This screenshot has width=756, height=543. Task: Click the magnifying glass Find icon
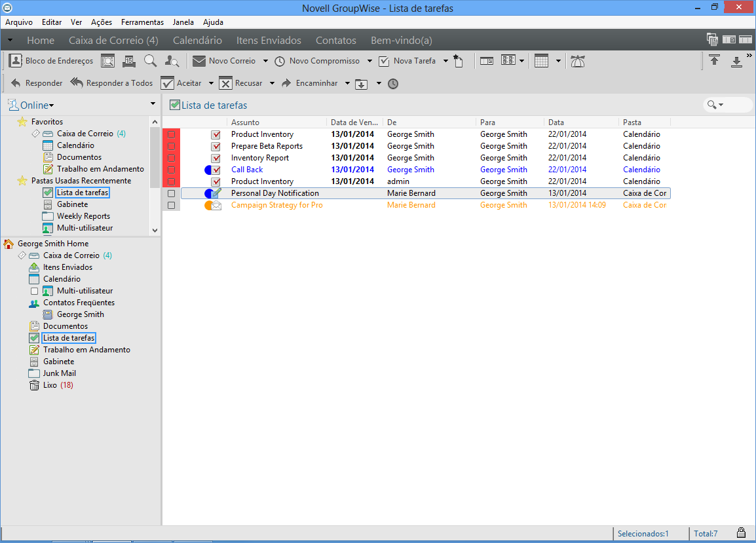(151, 61)
